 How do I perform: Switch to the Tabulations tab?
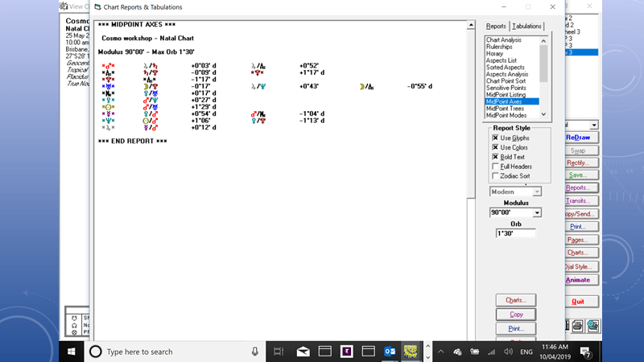click(527, 26)
